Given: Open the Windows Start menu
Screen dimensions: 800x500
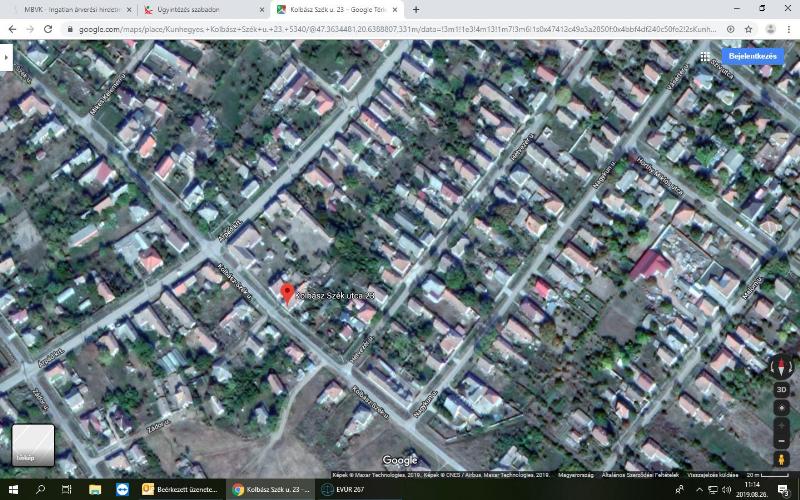Looking at the screenshot, I should click(13, 490).
